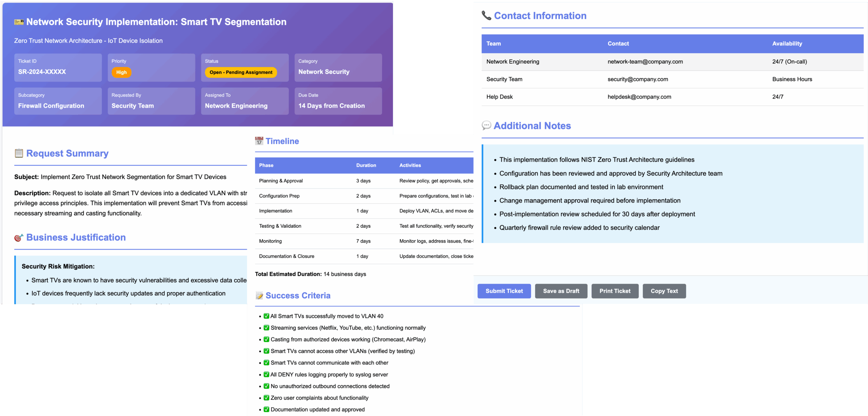This screenshot has width=868, height=416.
Task: Click the memo icon beside Success Criteria
Action: pyautogui.click(x=259, y=296)
